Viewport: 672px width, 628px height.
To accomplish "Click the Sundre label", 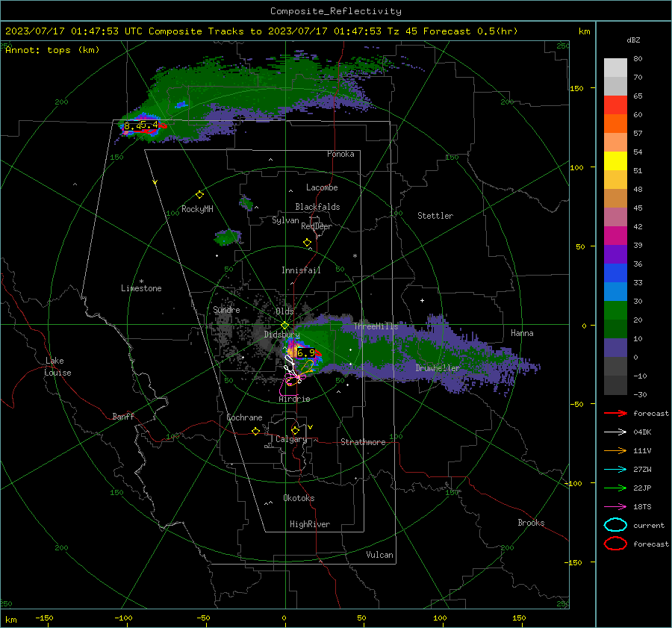I will point(226,310).
